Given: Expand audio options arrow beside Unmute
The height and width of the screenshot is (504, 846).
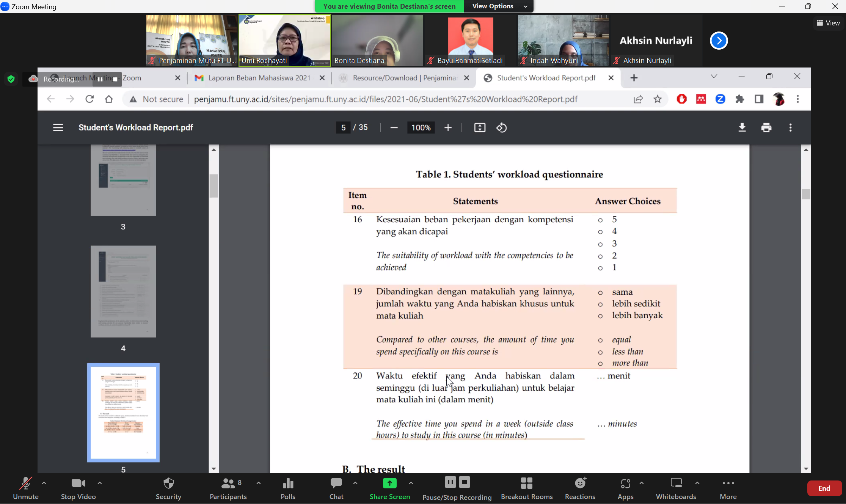Looking at the screenshot, I should point(44,483).
